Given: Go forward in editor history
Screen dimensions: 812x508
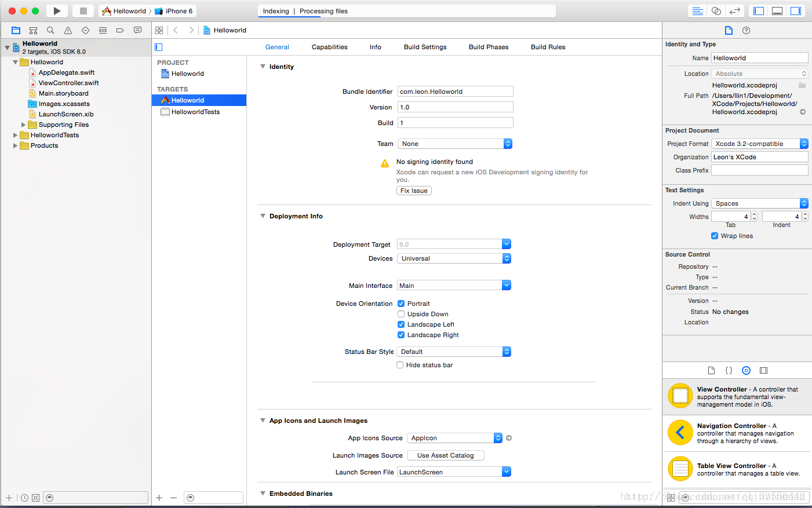Looking at the screenshot, I should pyautogui.click(x=191, y=30).
